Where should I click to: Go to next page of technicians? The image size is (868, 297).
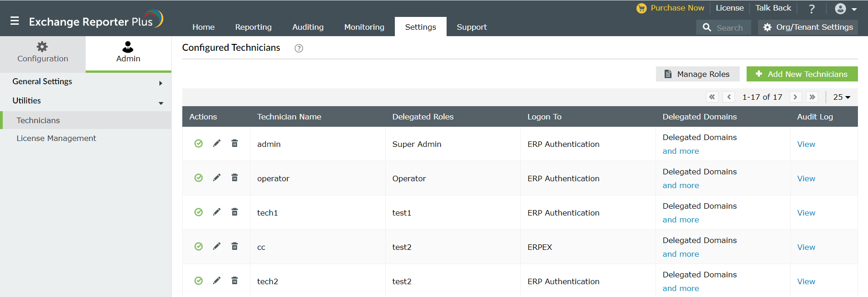pyautogui.click(x=795, y=97)
